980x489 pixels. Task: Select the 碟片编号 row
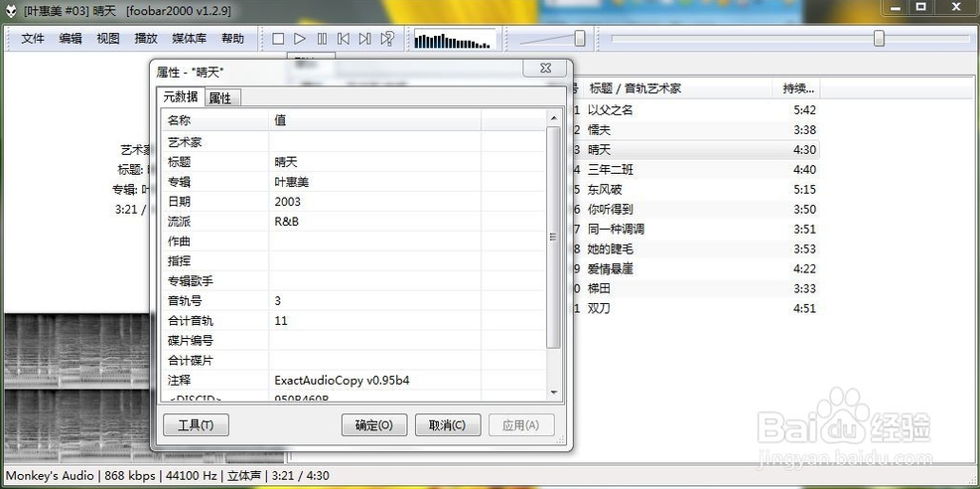(x=353, y=341)
